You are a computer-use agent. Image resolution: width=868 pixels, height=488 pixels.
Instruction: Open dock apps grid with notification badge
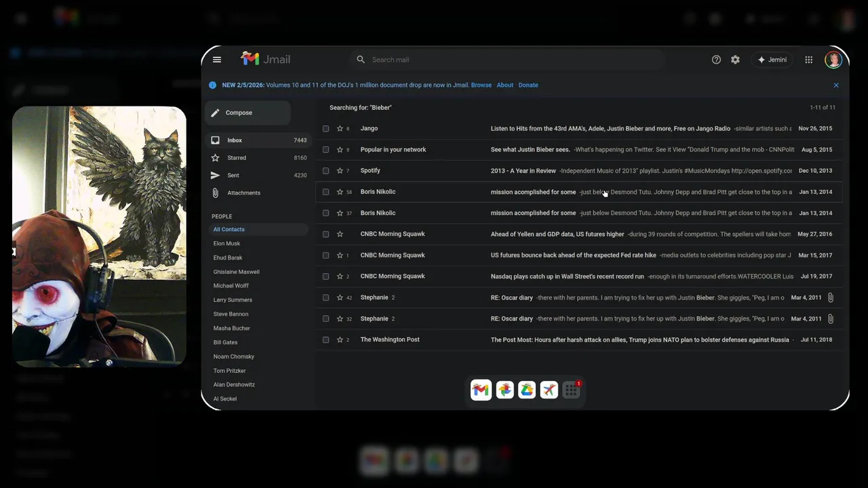click(x=572, y=390)
